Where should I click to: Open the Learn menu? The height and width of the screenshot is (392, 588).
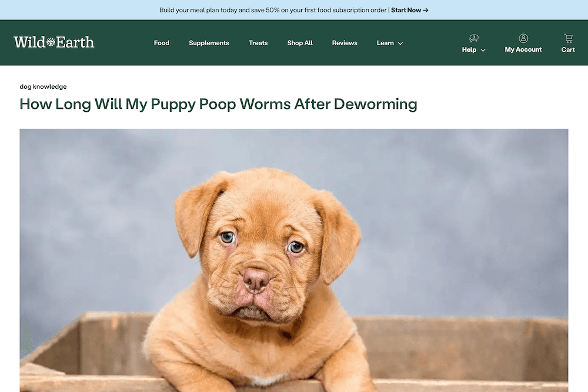point(390,43)
